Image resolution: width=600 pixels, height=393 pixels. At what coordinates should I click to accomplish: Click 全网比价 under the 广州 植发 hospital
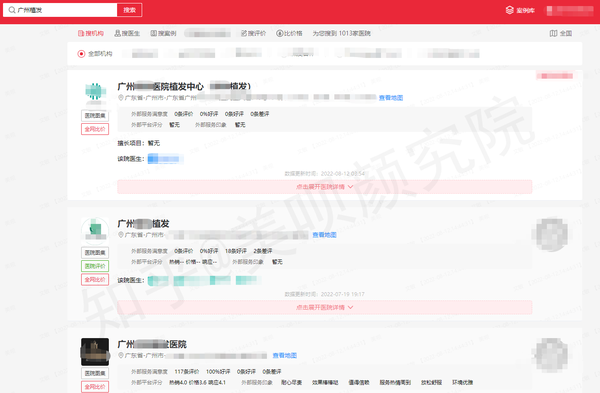pos(95,280)
